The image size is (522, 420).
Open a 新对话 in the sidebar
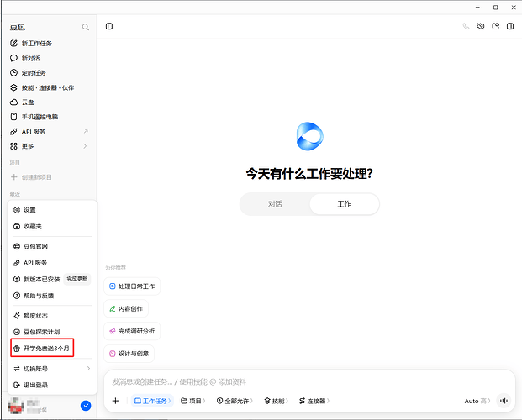click(25, 58)
